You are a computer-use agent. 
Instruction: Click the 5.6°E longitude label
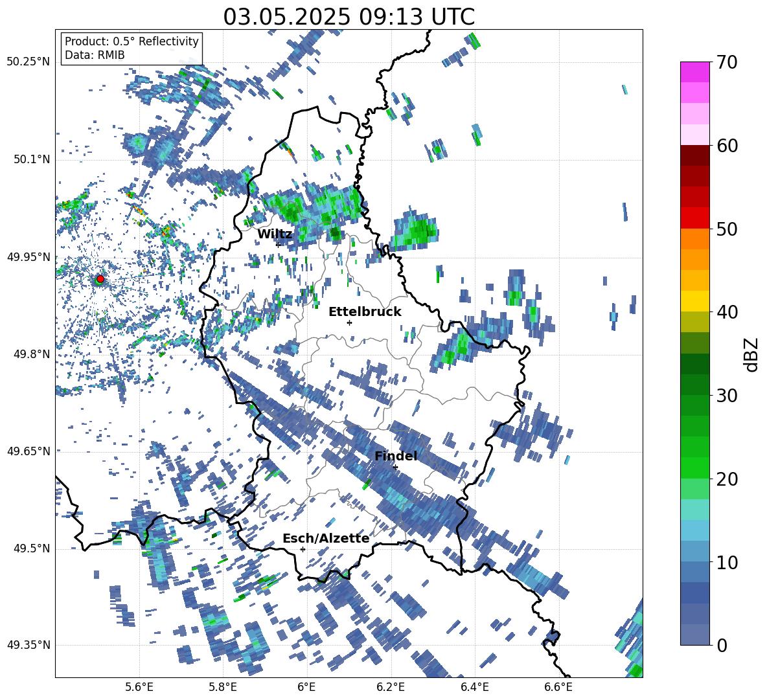click(139, 688)
